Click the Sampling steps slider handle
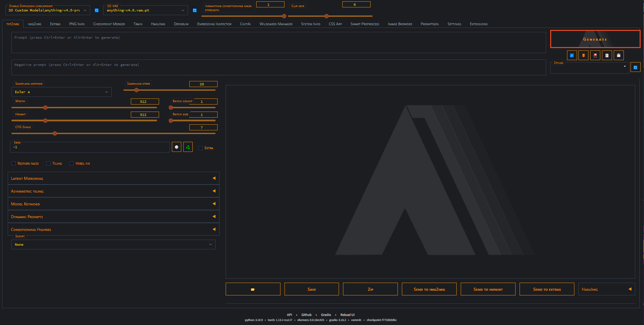This screenshot has width=644, height=325. [137, 90]
